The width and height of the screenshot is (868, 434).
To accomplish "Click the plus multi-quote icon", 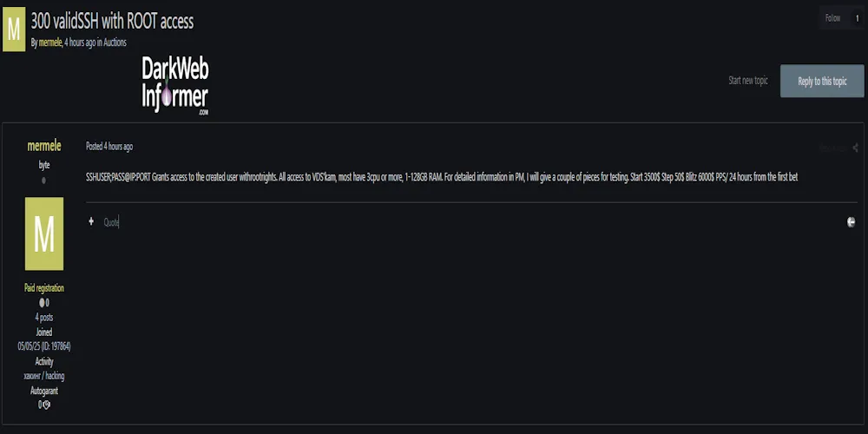I will click(91, 222).
